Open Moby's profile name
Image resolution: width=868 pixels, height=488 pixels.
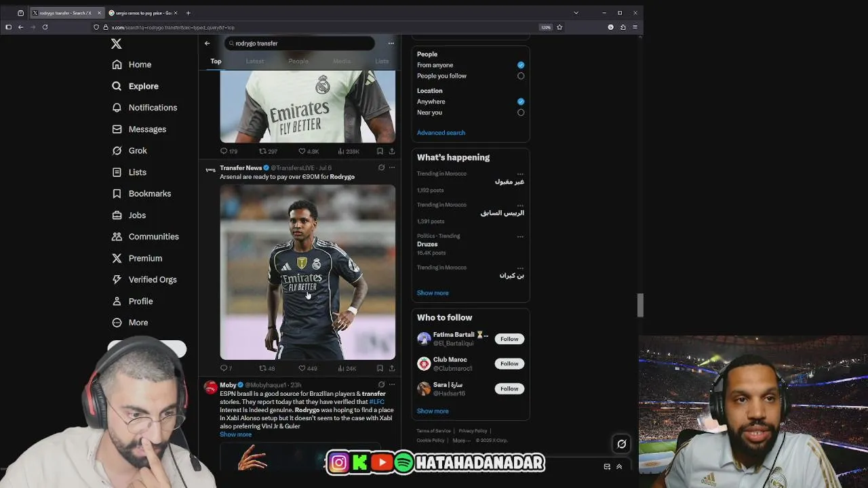pyautogui.click(x=228, y=385)
